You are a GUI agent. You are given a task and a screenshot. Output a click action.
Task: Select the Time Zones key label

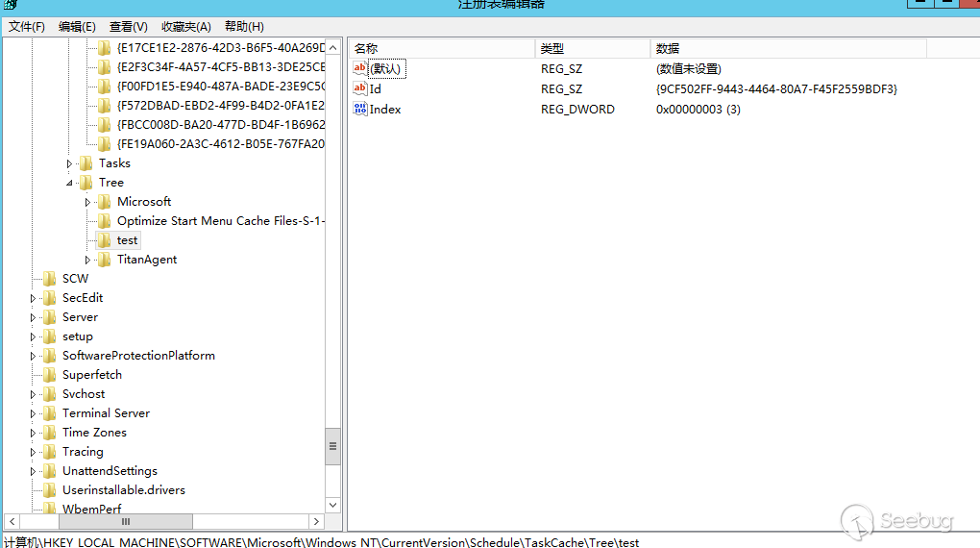pos(94,433)
